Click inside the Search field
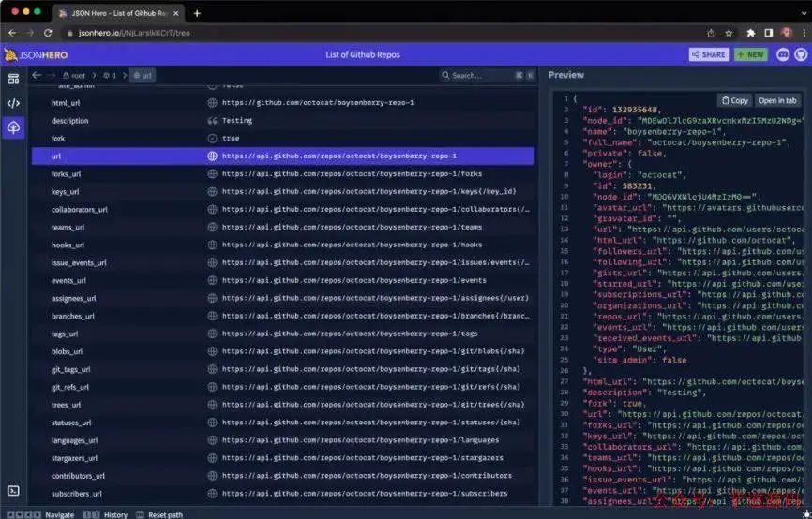812x519 pixels. click(487, 76)
